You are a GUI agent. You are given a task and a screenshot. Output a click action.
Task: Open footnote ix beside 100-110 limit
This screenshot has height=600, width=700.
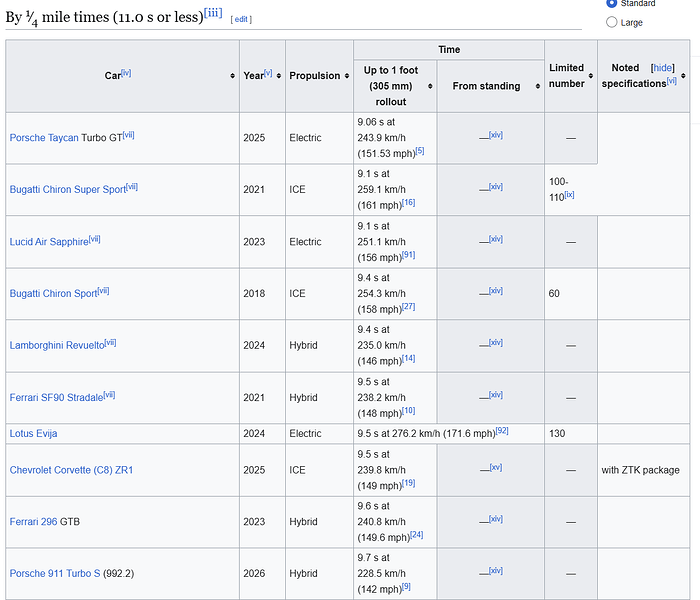569,195
